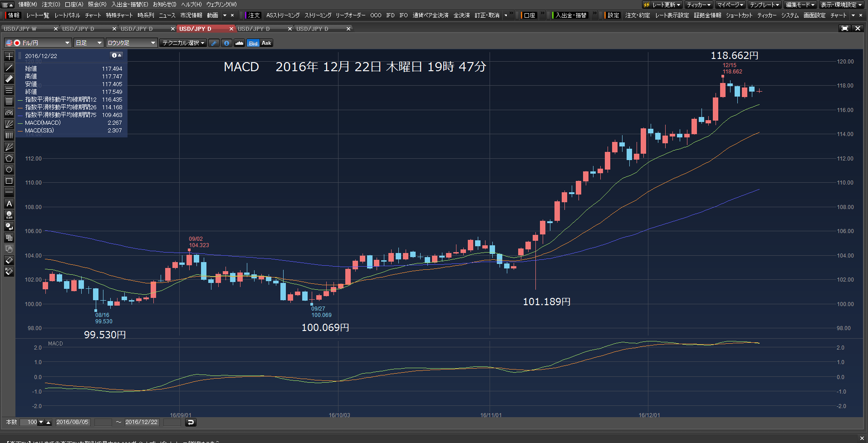Screen dimensions: 868x443
Task: Close the active red USD/JPY D tab
Action: click(x=231, y=29)
